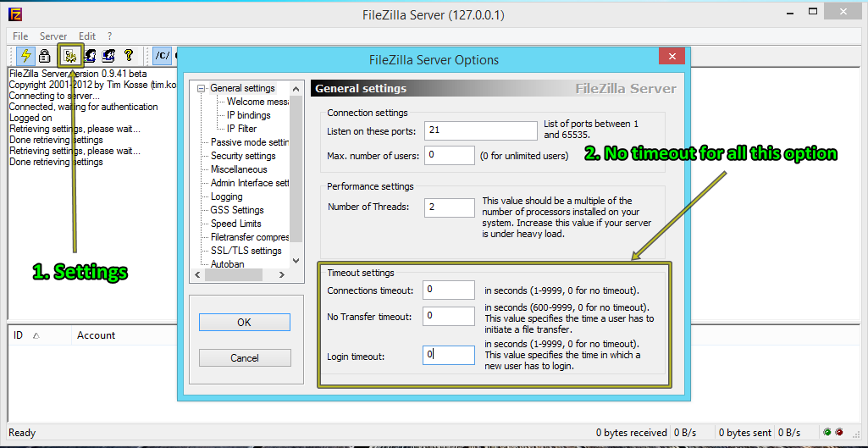Focus the No Transfer timeout field
868x448 pixels.
(x=448, y=316)
